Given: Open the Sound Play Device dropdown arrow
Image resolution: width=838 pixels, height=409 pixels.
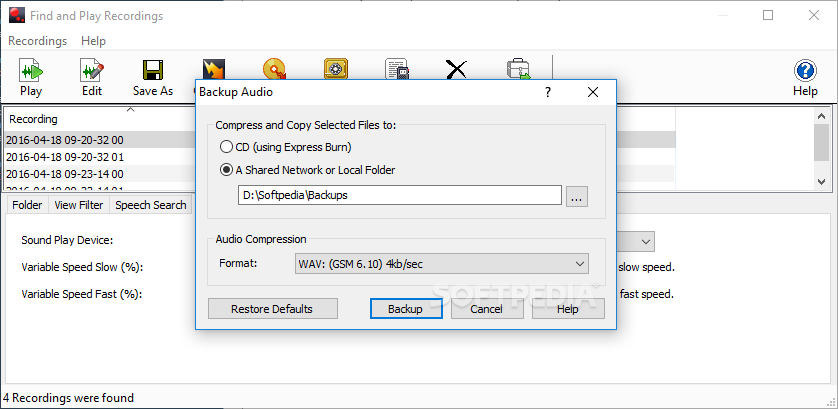Looking at the screenshot, I should (x=646, y=241).
